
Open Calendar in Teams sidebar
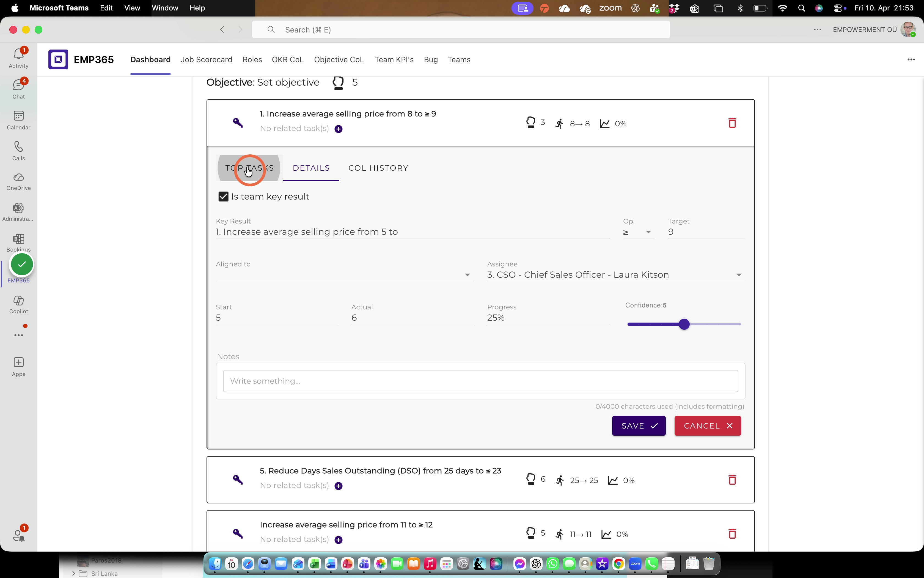tap(18, 120)
